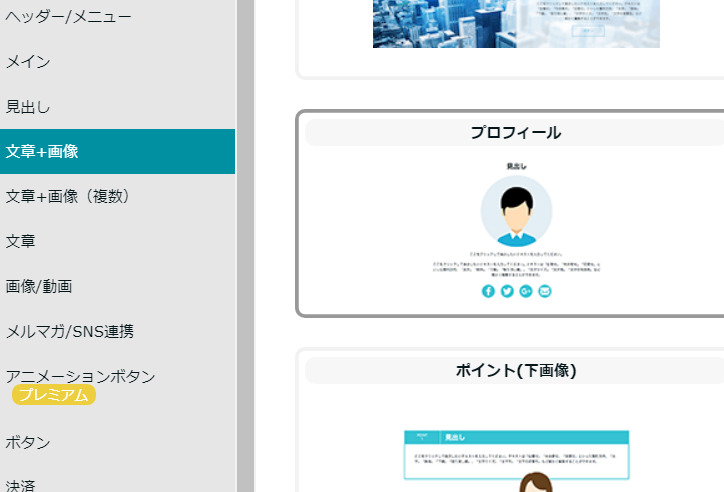Open the アニメーションボタン category

[81, 376]
